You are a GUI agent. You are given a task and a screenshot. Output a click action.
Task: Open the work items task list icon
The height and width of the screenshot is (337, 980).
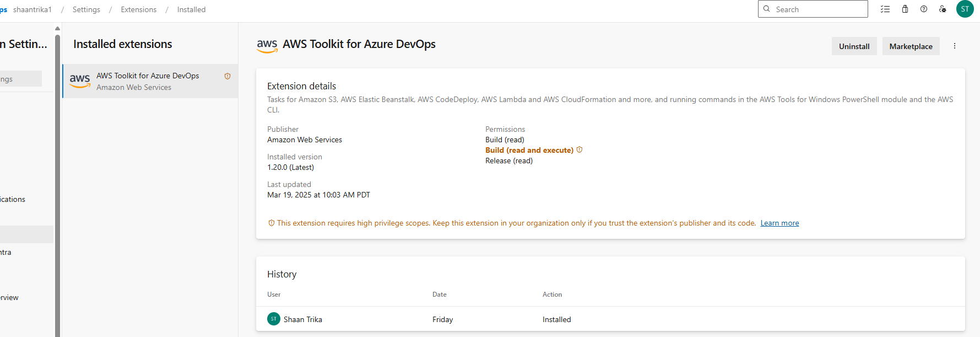[885, 9]
